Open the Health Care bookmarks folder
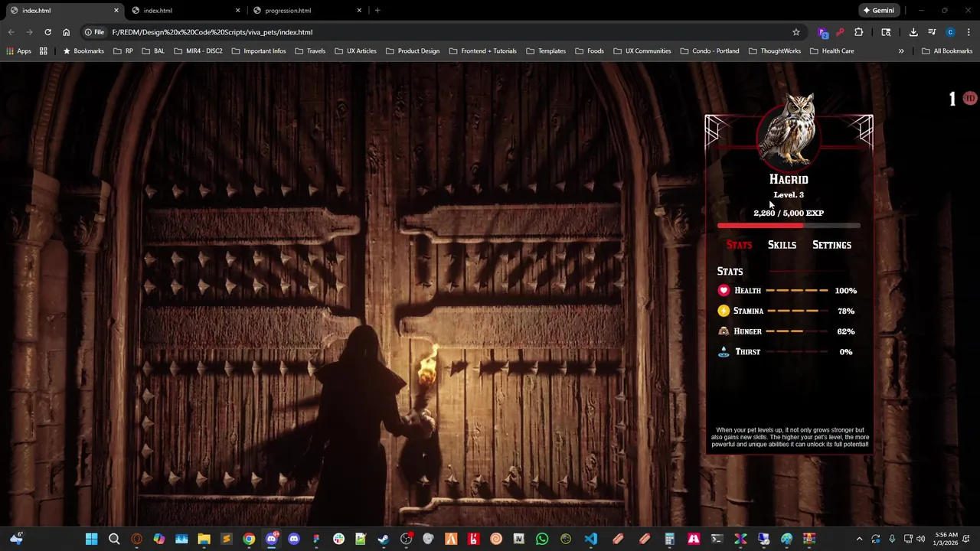Viewport: 980px width, 551px height. (x=831, y=51)
